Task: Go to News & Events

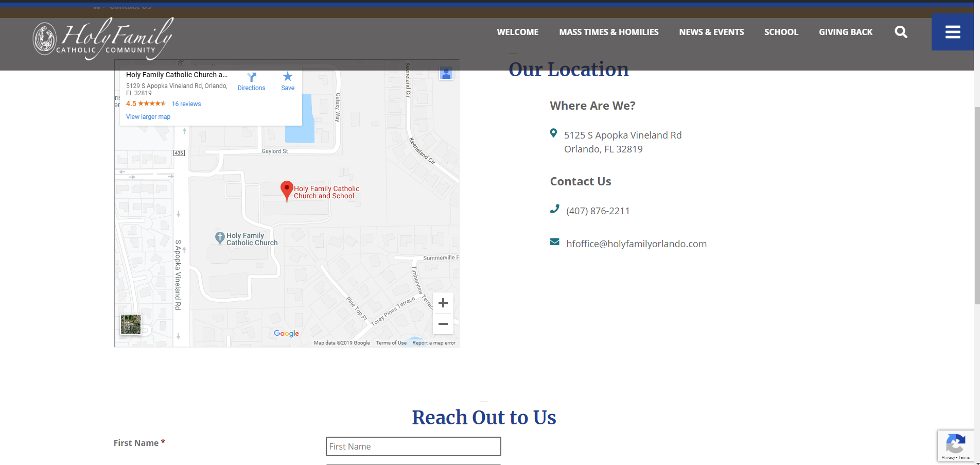Action: point(711,32)
